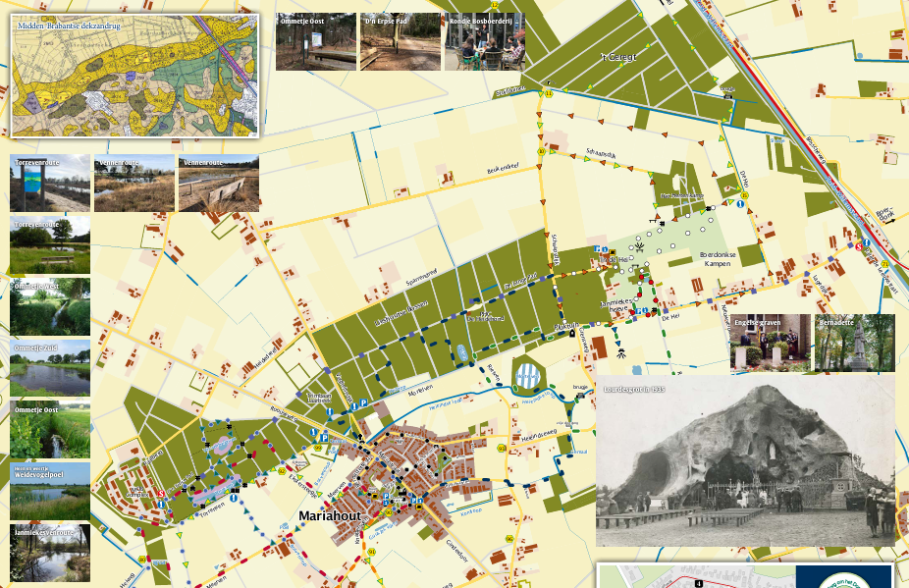
Task: Click the Bernadette statue photo
Action: tap(854, 343)
